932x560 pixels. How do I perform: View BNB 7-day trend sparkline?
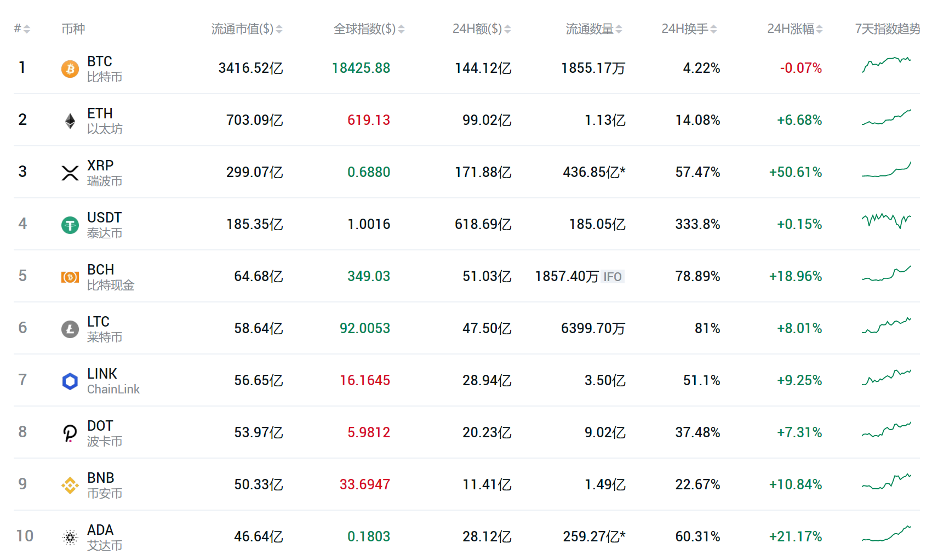(x=887, y=481)
